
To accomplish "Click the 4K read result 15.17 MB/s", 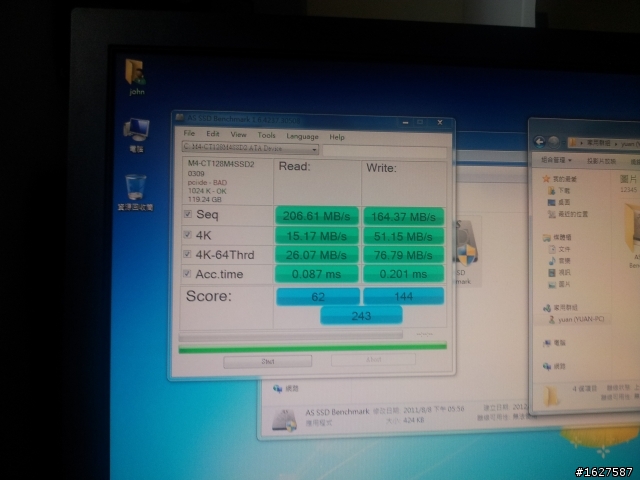I will point(317,236).
